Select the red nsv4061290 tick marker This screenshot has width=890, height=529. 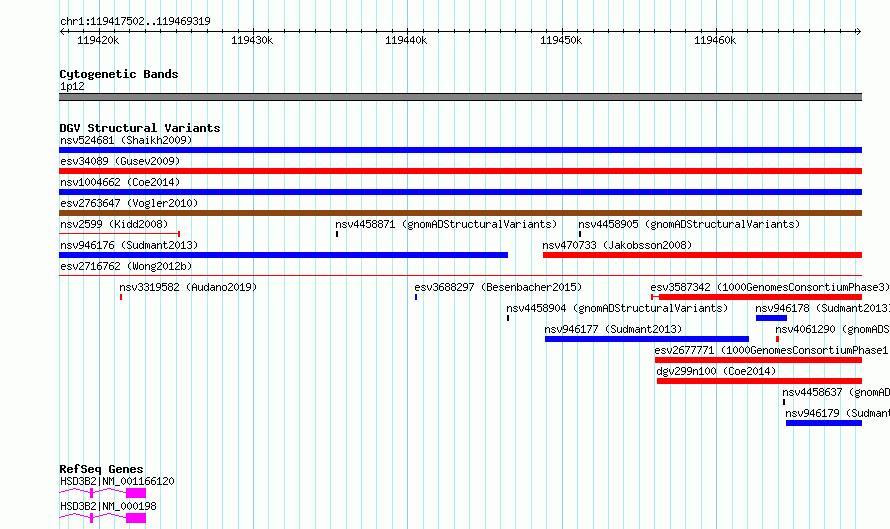777,339
